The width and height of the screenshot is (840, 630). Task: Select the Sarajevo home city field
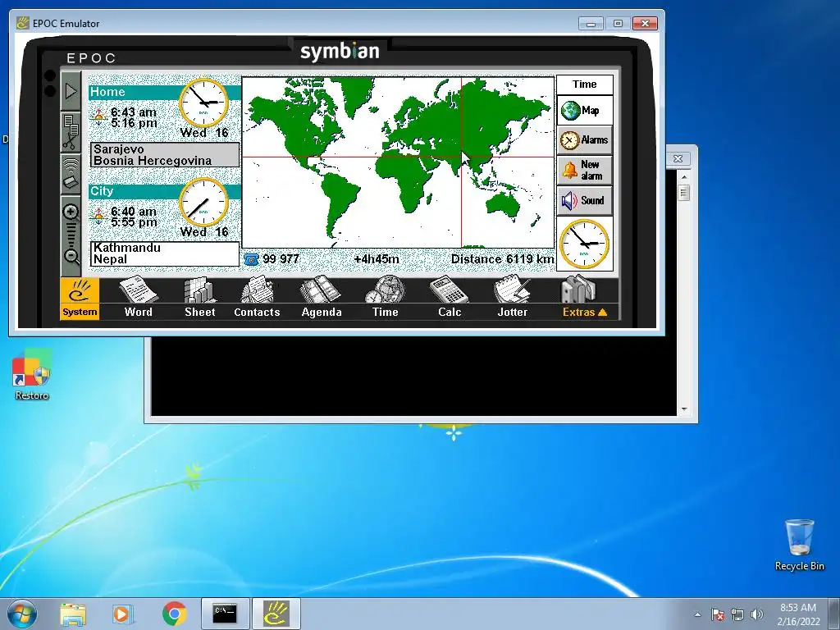point(164,155)
